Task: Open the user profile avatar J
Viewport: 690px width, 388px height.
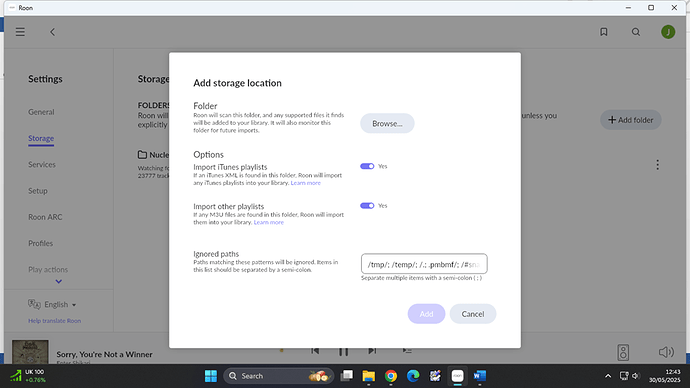Action: point(668,32)
